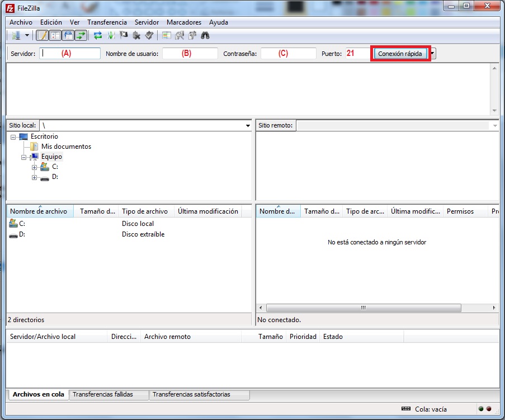Image resolution: width=505 pixels, height=420 pixels.
Task: Cancel the current operation
Action: 124,35
